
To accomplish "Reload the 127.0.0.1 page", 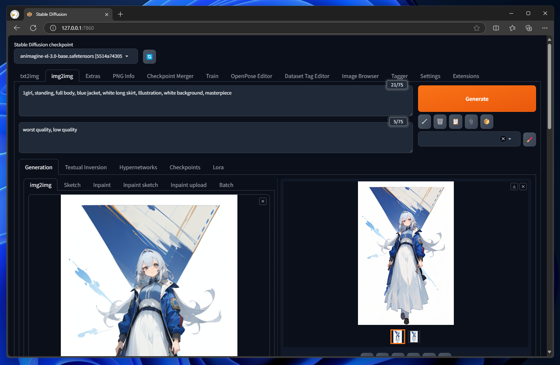I will (33, 28).
